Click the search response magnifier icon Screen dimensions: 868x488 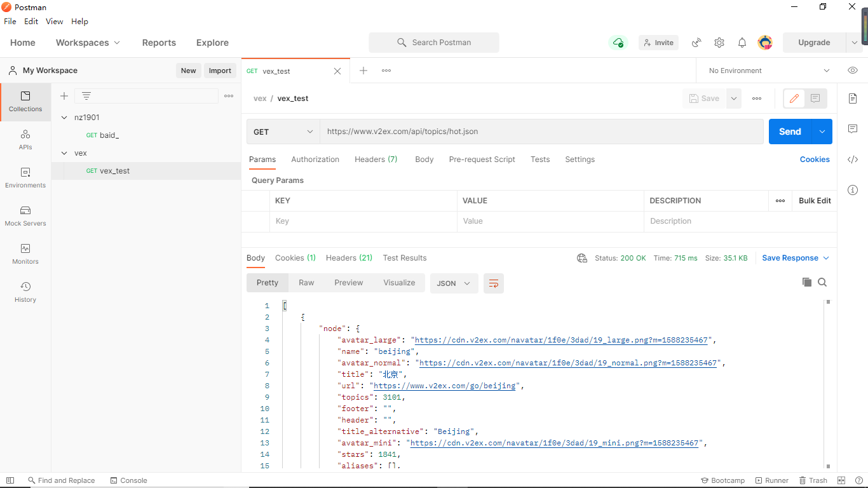pyautogui.click(x=822, y=282)
